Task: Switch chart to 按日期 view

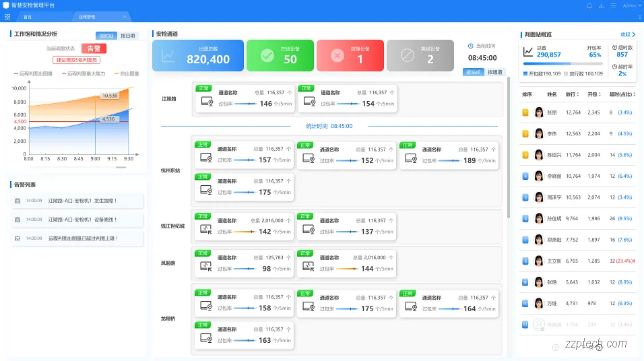Action: pyautogui.click(x=128, y=36)
